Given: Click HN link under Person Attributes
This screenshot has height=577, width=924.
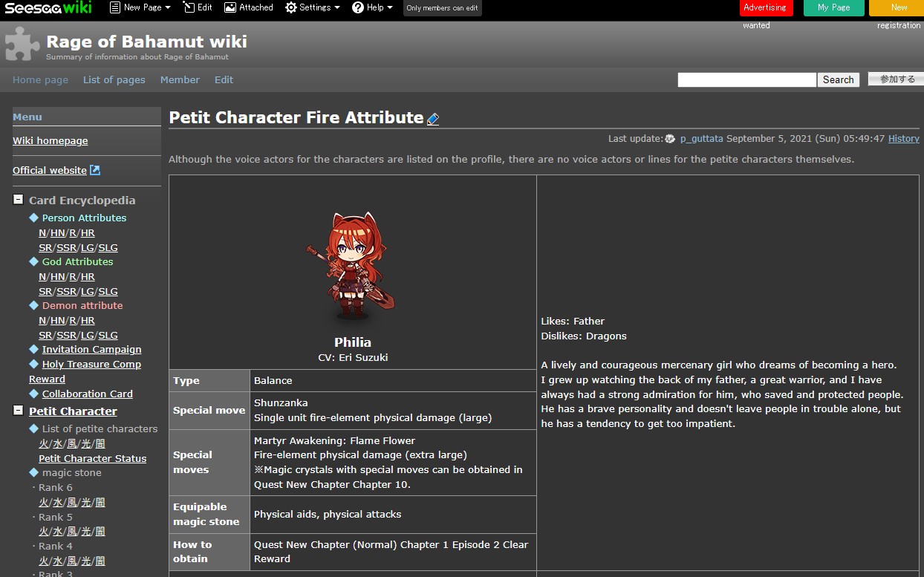Looking at the screenshot, I should [58, 232].
